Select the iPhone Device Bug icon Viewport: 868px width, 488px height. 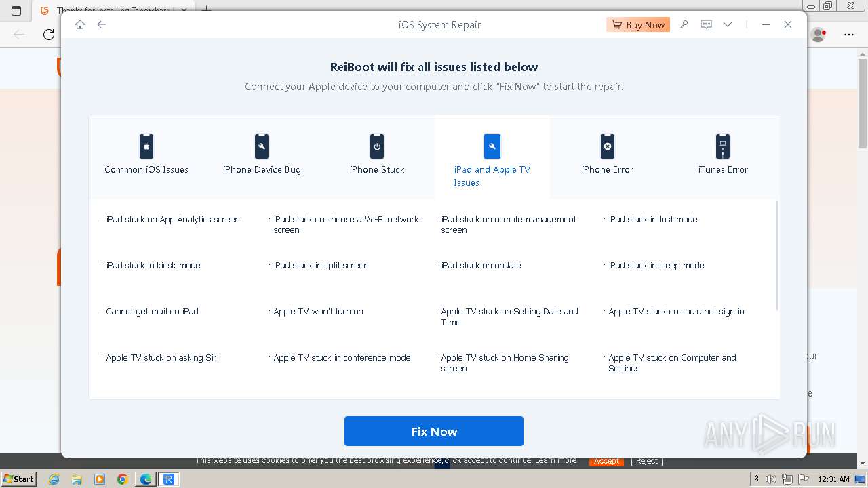[x=262, y=146]
